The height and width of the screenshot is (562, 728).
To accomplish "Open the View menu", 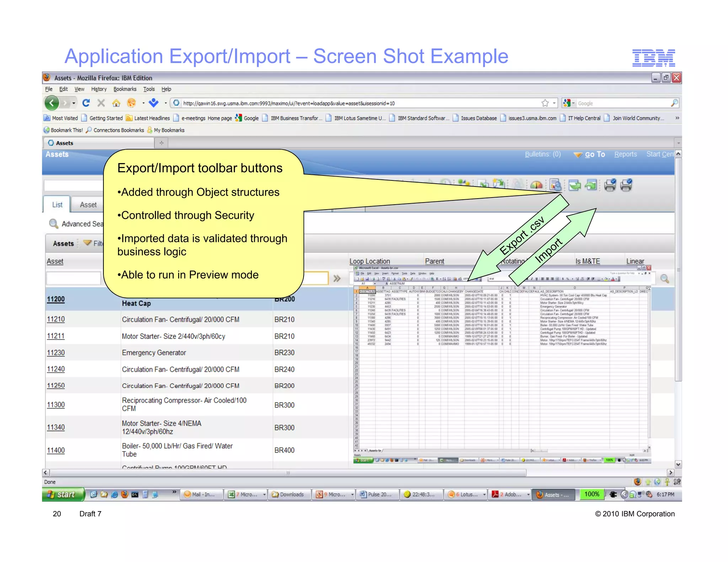I will coord(79,89).
